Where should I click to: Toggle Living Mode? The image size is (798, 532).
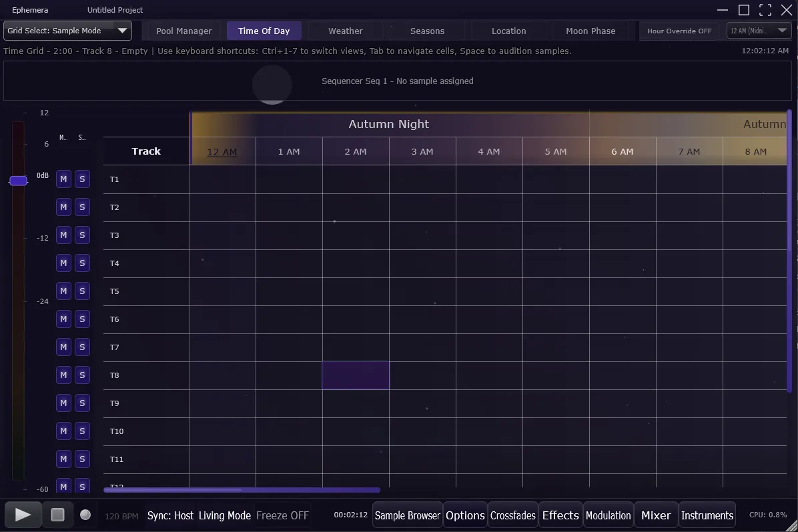click(x=225, y=515)
